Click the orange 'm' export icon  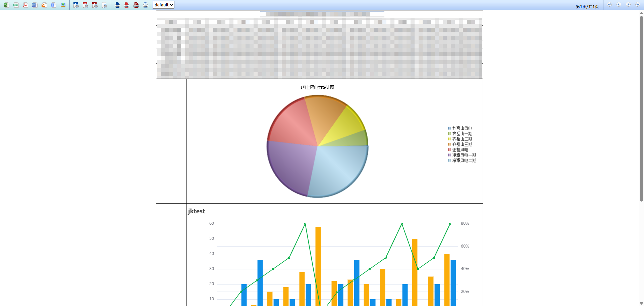coord(44,5)
